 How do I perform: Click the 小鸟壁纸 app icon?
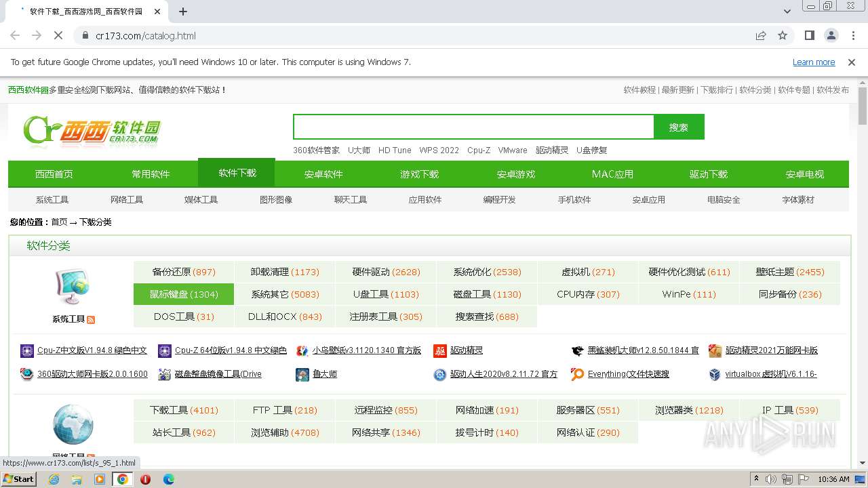pyautogui.click(x=302, y=350)
